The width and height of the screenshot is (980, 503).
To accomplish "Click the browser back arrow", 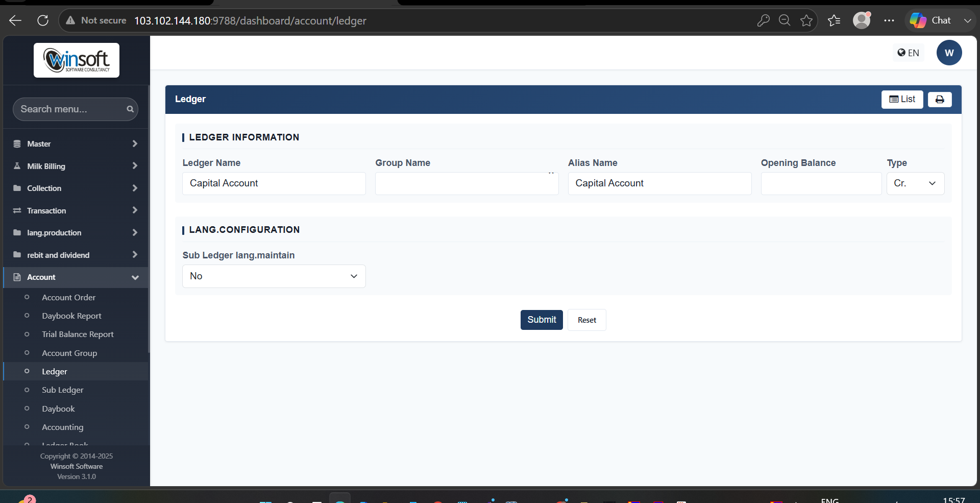I will pos(15,20).
